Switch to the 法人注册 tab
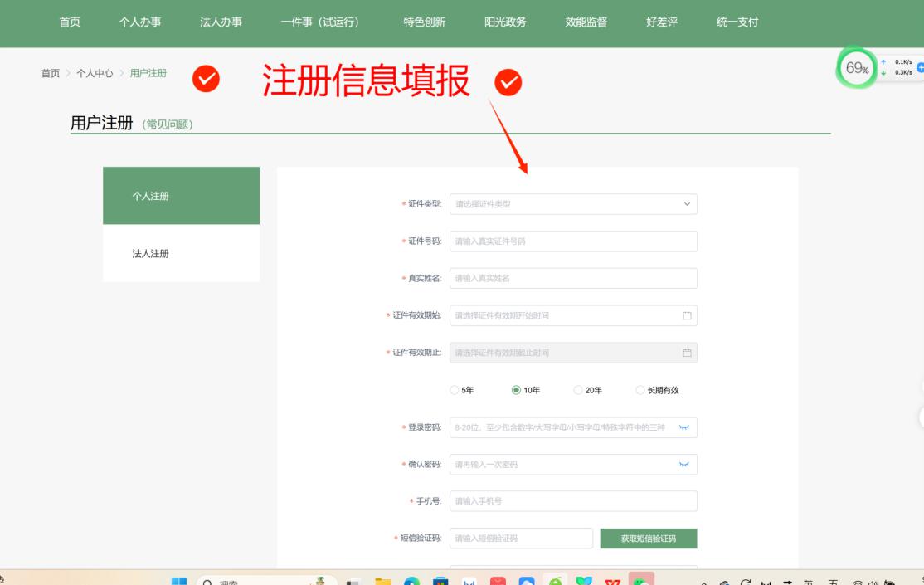 pos(151,254)
